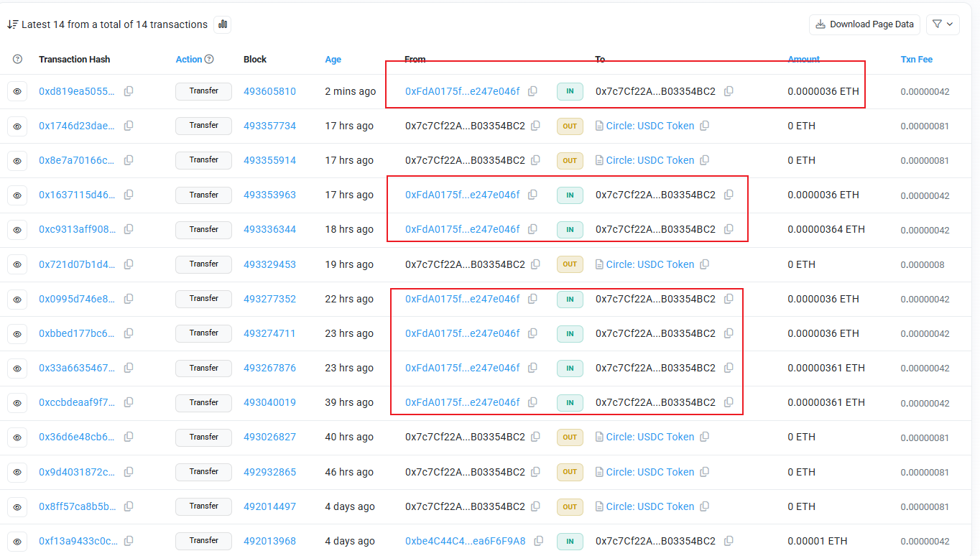Copy transaction hash 0x36d6e48cb6

[129, 437]
